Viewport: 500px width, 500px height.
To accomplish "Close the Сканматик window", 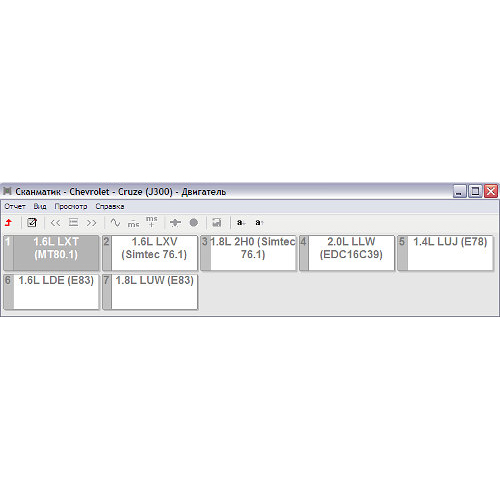I will tap(491, 191).
